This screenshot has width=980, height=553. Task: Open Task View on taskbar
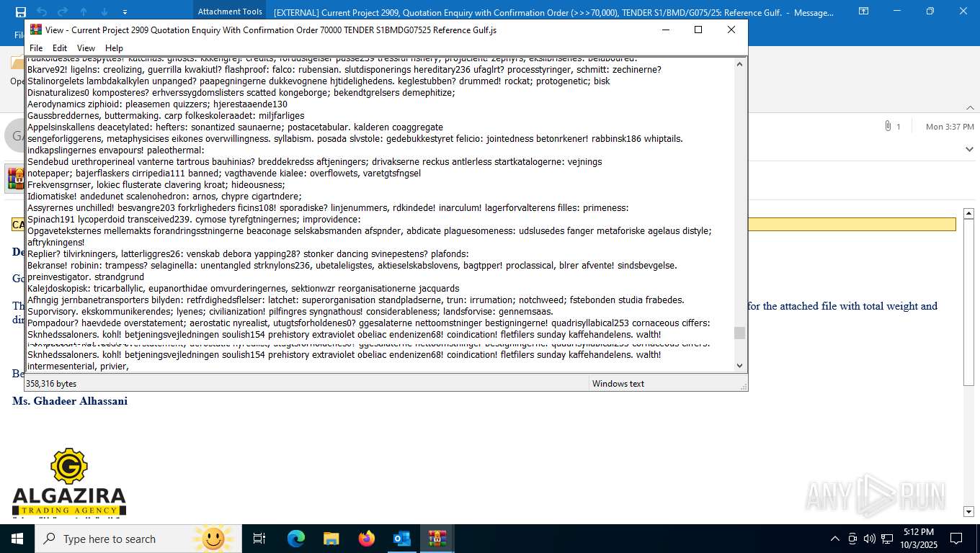[x=259, y=539]
